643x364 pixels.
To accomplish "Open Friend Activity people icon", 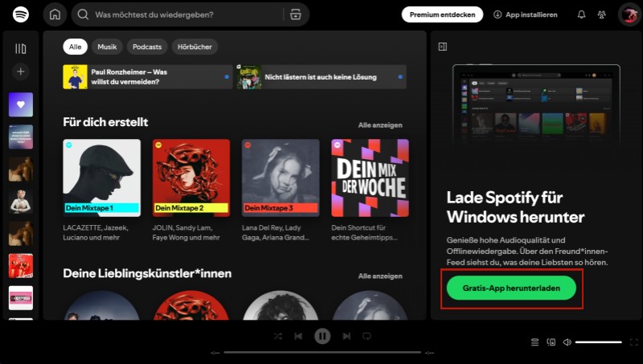I will (601, 14).
